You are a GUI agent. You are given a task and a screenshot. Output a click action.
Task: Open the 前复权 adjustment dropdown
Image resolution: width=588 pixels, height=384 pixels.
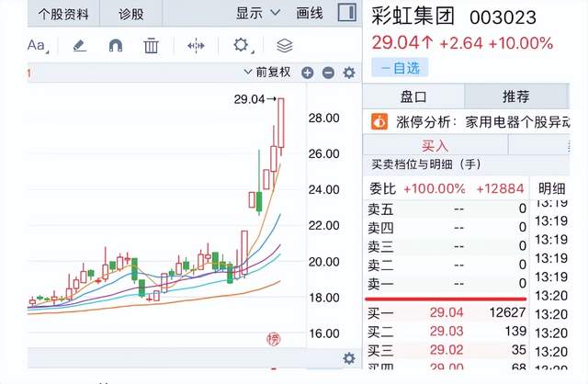click(x=266, y=73)
